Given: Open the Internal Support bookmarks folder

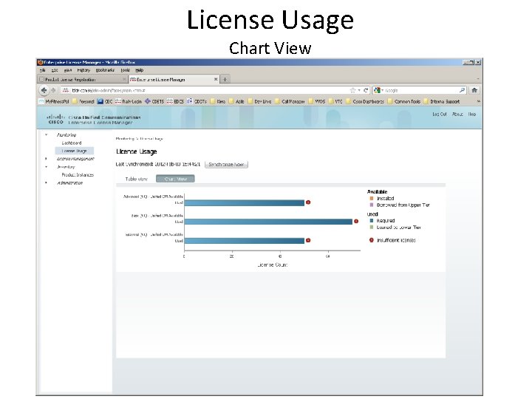Looking at the screenshot, I should click(442, 101).
